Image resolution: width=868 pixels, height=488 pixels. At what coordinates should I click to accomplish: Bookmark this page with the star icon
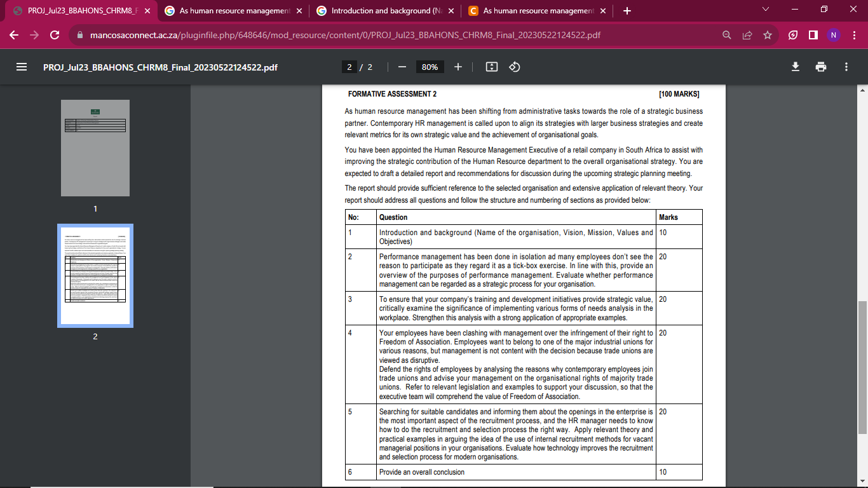(767, 36)
